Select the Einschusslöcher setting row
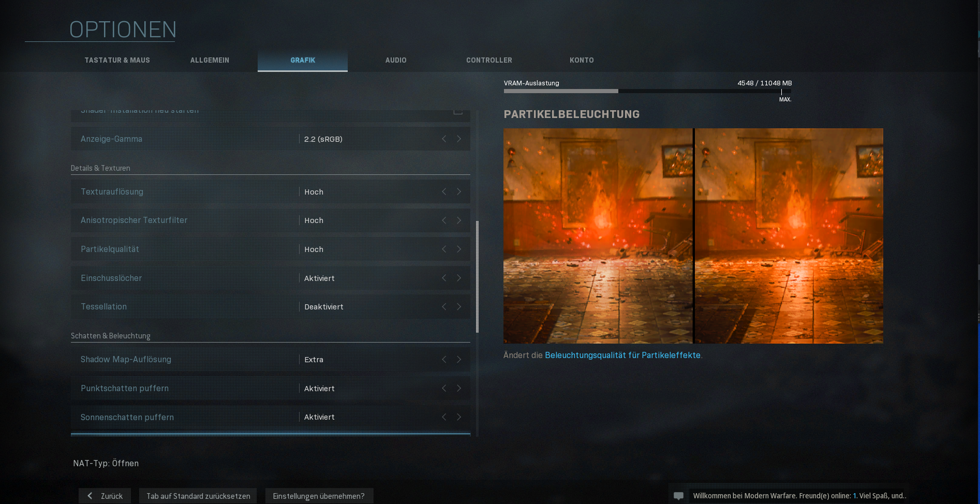980x504 pixels. tap(271, 278)
